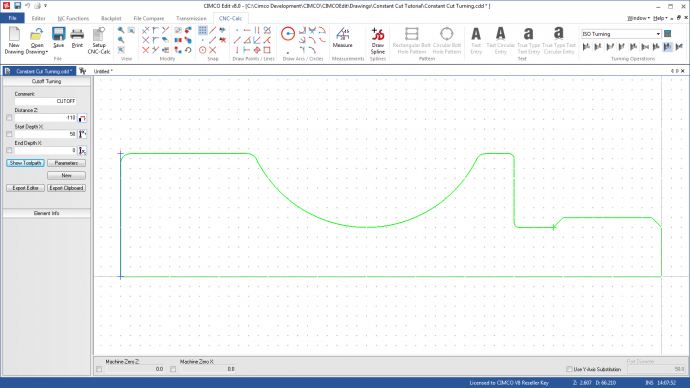690x388 pixels.
Task: Open the NC Functions ribbon tab
Action: (73, 18)
